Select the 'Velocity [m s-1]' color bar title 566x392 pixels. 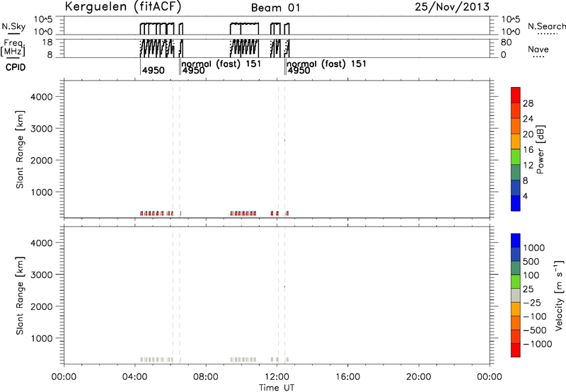coord(558,295)
